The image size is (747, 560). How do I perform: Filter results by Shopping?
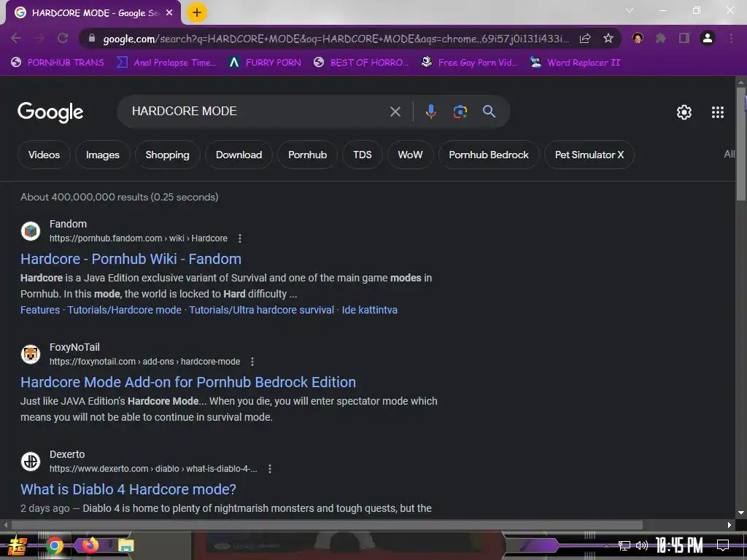click(167, 155)
